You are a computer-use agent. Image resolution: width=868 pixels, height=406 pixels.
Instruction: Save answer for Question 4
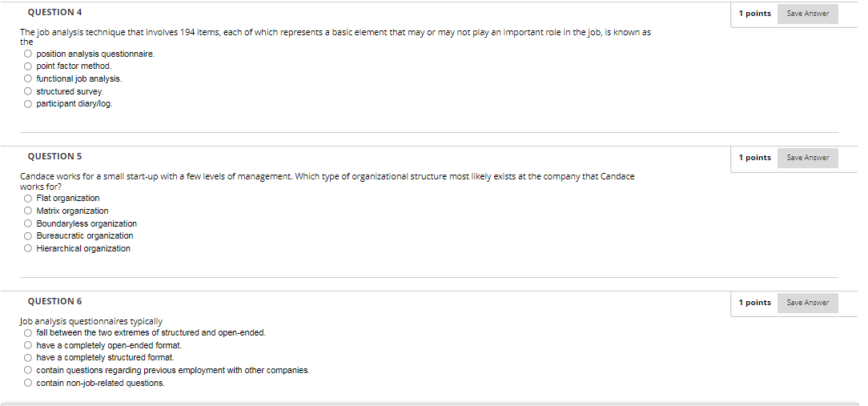tap(807, 14)
